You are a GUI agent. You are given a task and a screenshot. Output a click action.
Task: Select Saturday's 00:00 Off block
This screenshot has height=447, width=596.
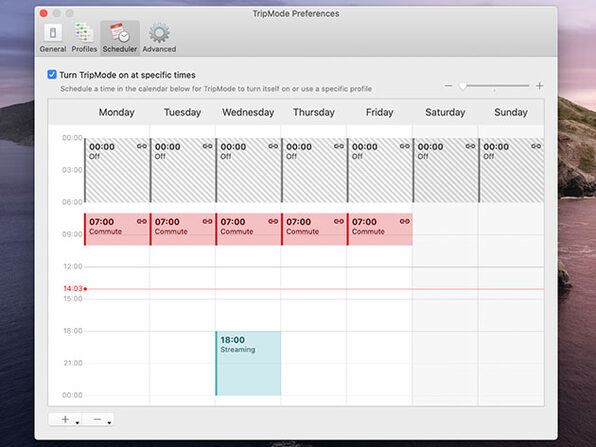[445, 170]
